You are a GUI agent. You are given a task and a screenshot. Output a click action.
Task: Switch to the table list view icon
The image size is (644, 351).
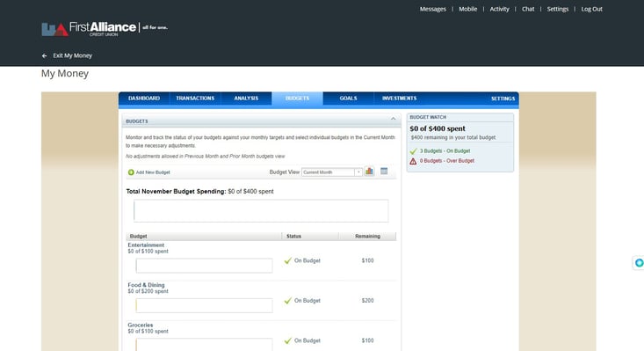pyautogui.click(x=384, y=171)
